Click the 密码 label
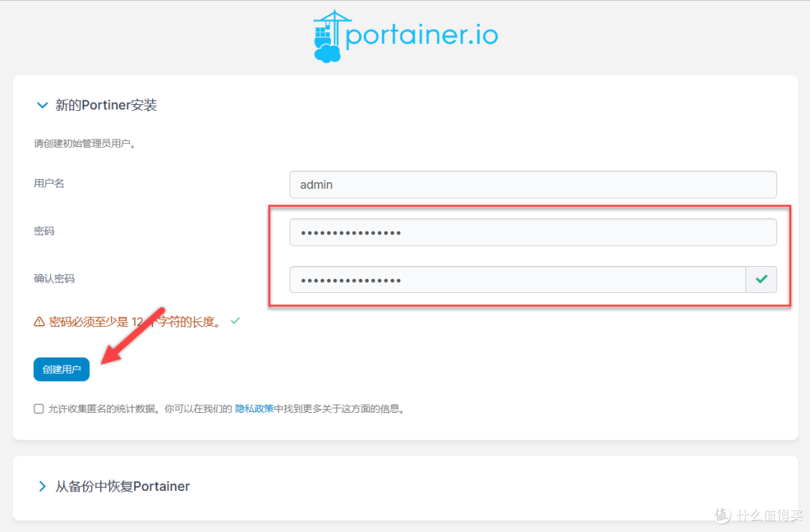810x532 pixels. point(44,232)
